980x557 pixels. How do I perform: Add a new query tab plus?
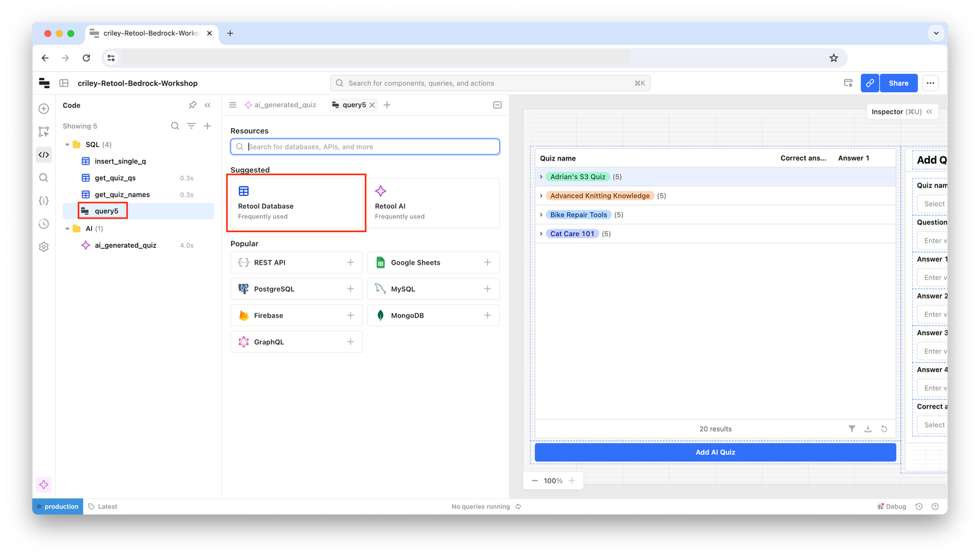387,105
